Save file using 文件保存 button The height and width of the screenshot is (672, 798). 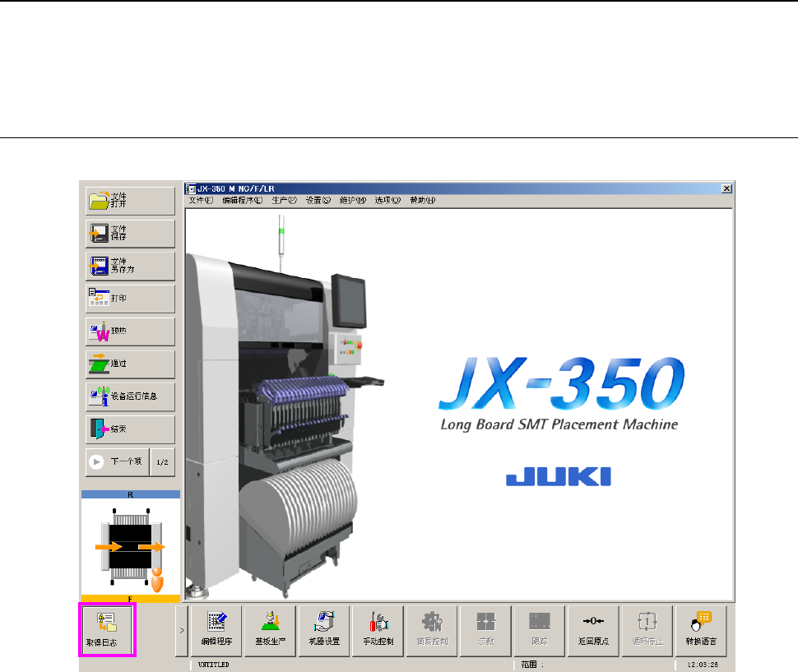[x=130, y=234]
